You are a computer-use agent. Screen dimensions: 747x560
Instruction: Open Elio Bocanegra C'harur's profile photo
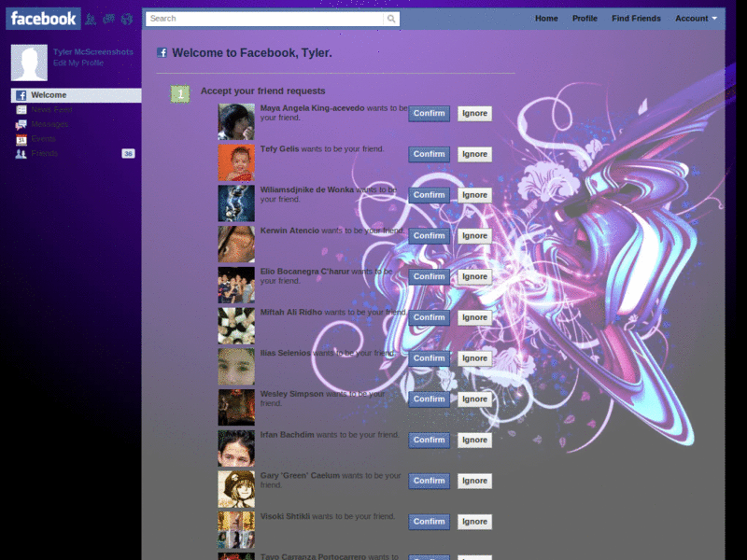[236, 286]
